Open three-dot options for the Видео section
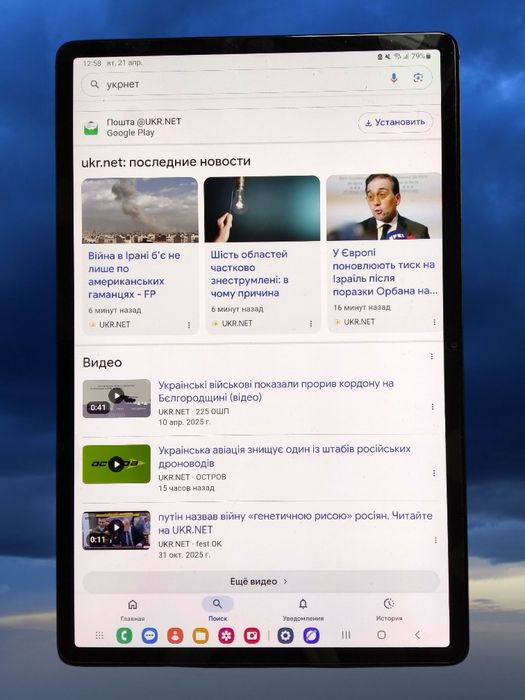 [x=431, y=356]
